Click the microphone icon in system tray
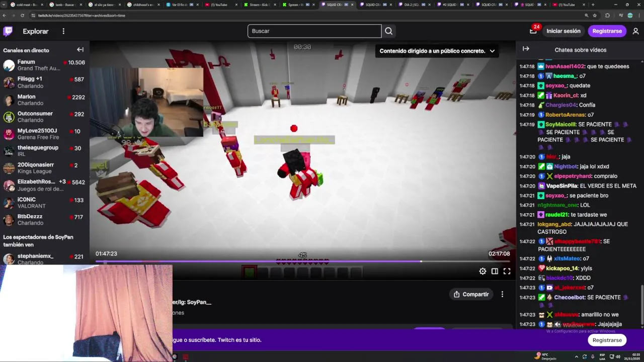This screenshot has height=362, width=644. pos(592,357)
